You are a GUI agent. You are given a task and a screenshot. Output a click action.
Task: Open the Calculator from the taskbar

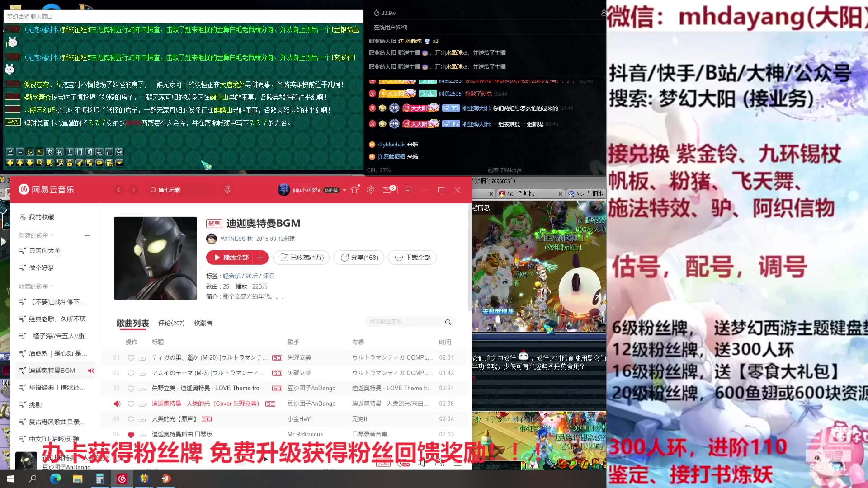point(100,479)
